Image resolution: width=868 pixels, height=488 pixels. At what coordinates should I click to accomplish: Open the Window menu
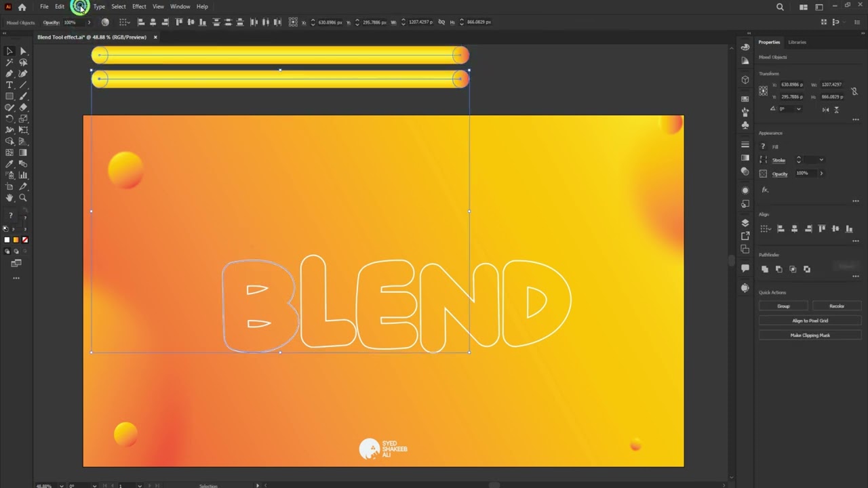pos(180,7)
